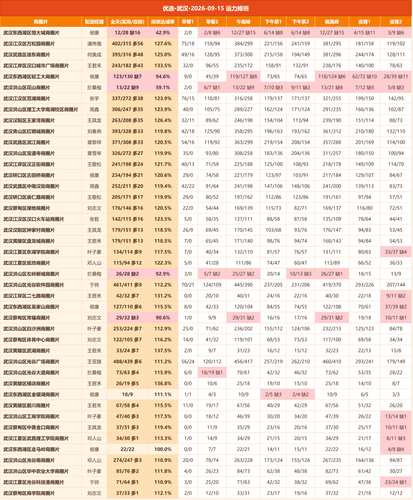Viewport: 413px width, 500px height.
Task: Click the highlighted cell '119/127 缺8'
Action: 243,77
